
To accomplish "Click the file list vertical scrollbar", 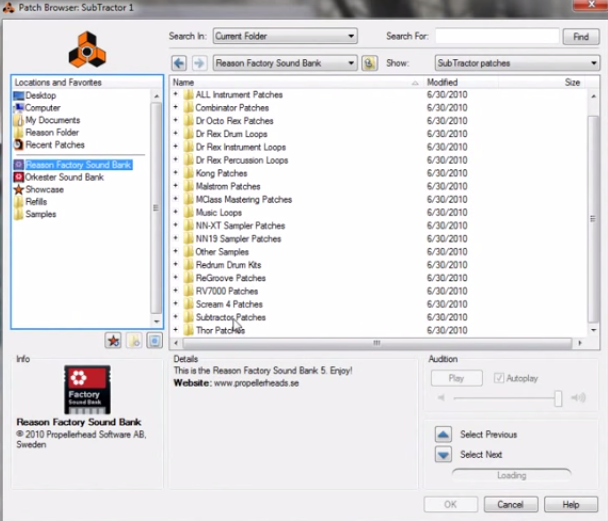I will coord(593,219).
